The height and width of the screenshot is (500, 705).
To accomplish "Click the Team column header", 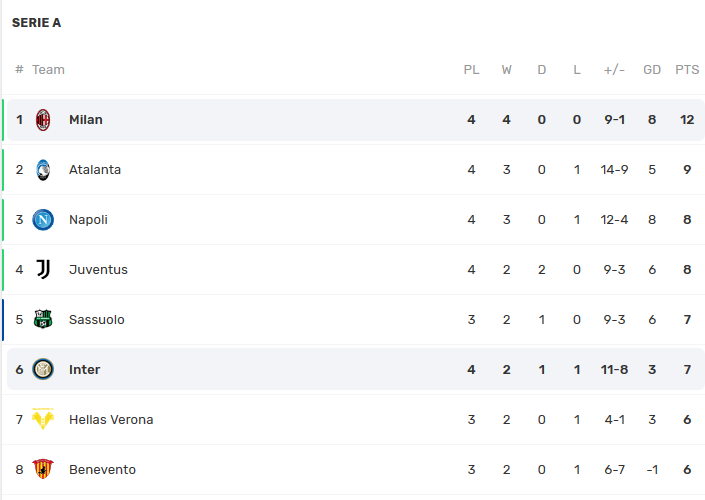I will tap(48, 70).
